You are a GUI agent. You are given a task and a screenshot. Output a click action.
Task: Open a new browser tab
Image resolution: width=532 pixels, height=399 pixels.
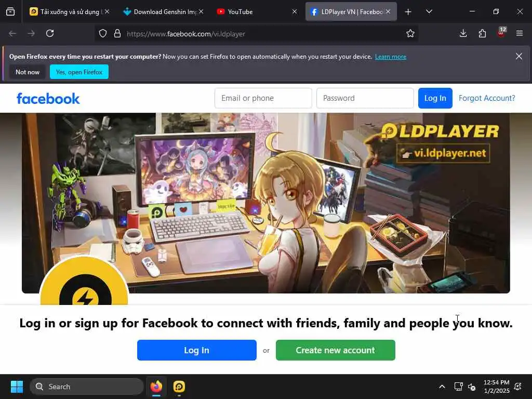[x=408, y=12]
